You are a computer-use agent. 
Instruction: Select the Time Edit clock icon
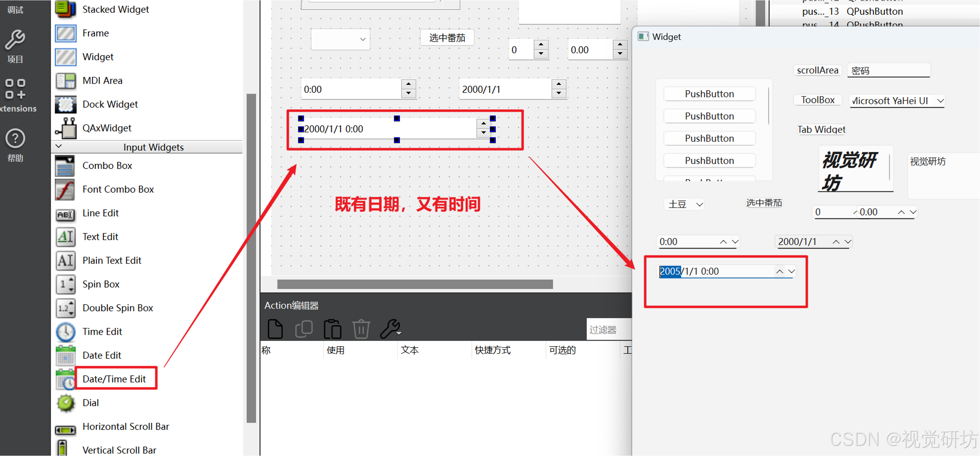coord(66,332)
